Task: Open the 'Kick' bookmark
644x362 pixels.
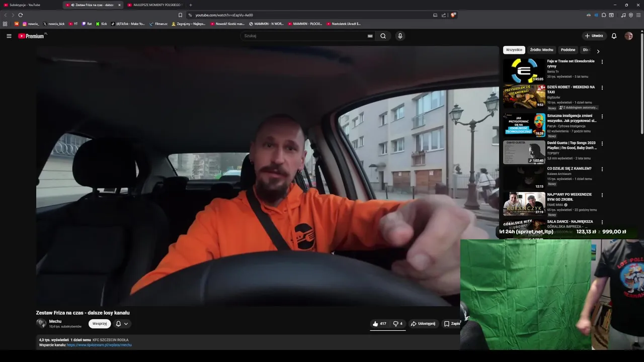Action: tap(102, 24)
